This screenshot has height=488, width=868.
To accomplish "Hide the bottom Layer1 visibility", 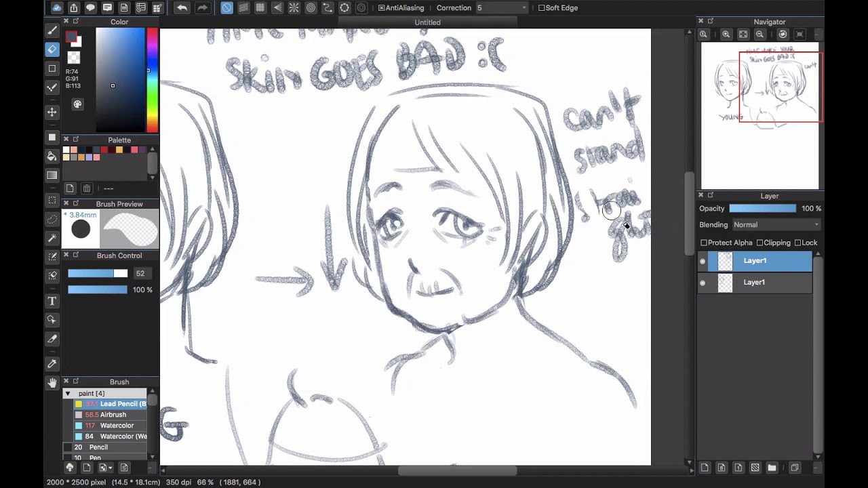I will (x=703, y=283).
